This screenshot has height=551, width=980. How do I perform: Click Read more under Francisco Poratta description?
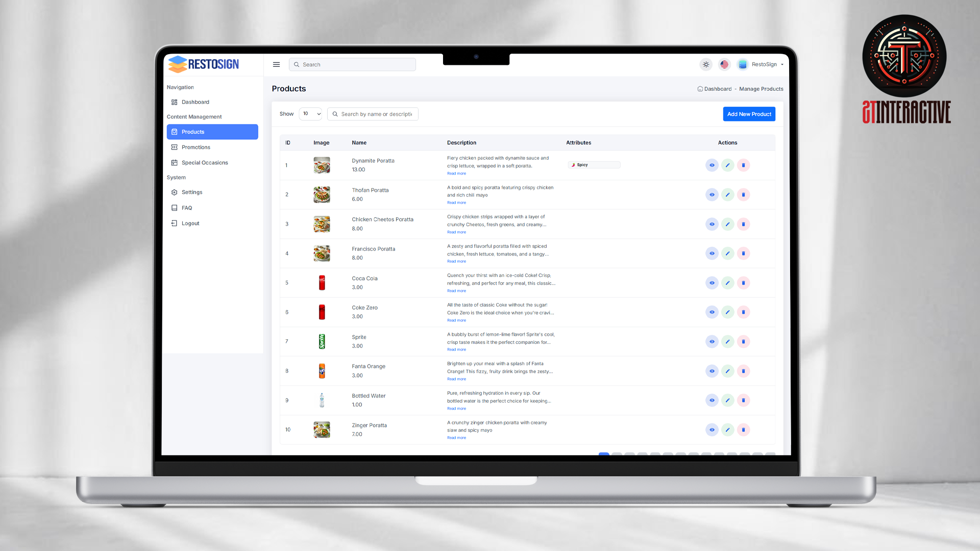(456, 261)
